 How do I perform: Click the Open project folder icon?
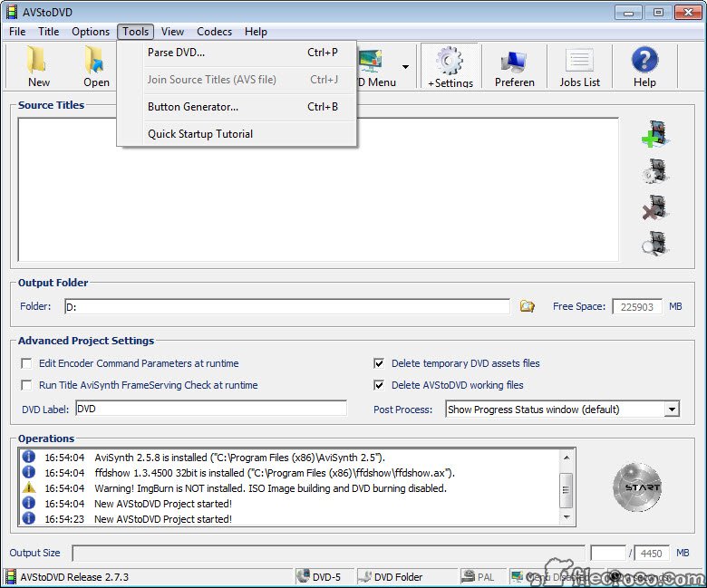[x=94, y=60]
